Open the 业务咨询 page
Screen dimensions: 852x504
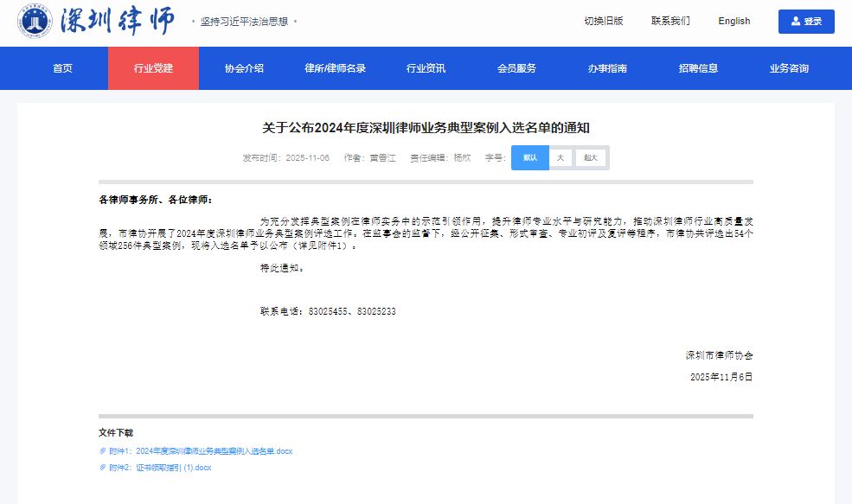point(789,68)
